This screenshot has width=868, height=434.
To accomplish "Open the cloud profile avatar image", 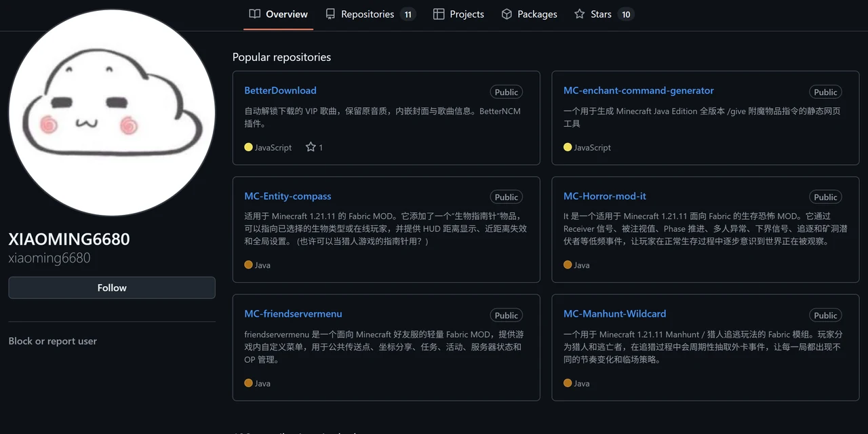I will 112,113.
